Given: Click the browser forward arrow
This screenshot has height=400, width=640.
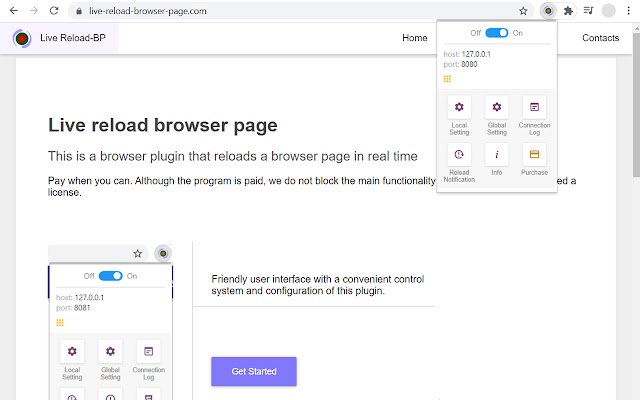Looking at the screenshot, I should pyautogui.click(x=34, y=11).
